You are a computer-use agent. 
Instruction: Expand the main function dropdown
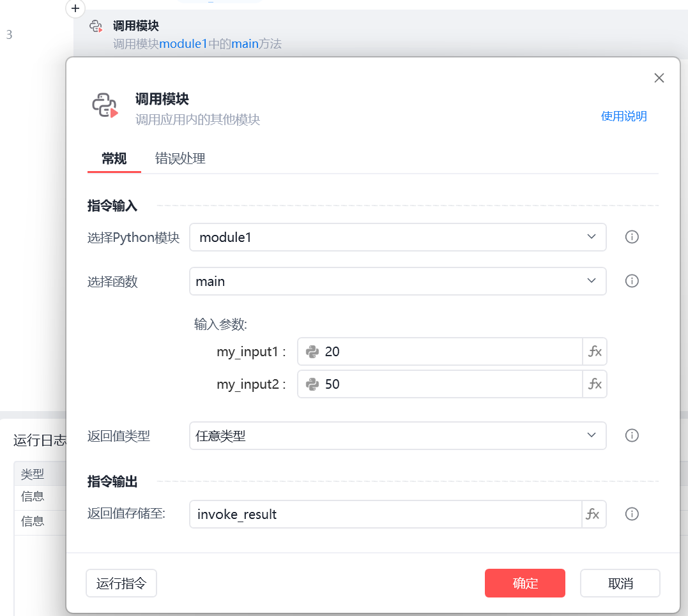tap(397, 281)
